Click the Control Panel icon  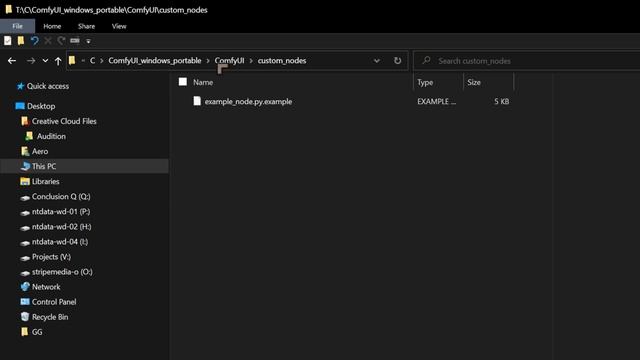click(25, 302)
